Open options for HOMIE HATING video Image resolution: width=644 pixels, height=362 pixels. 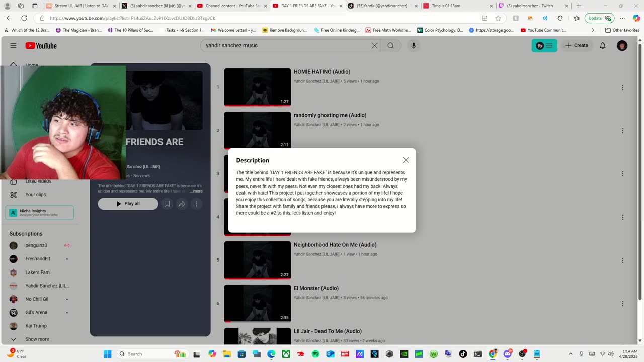click(x=622, y=87)
